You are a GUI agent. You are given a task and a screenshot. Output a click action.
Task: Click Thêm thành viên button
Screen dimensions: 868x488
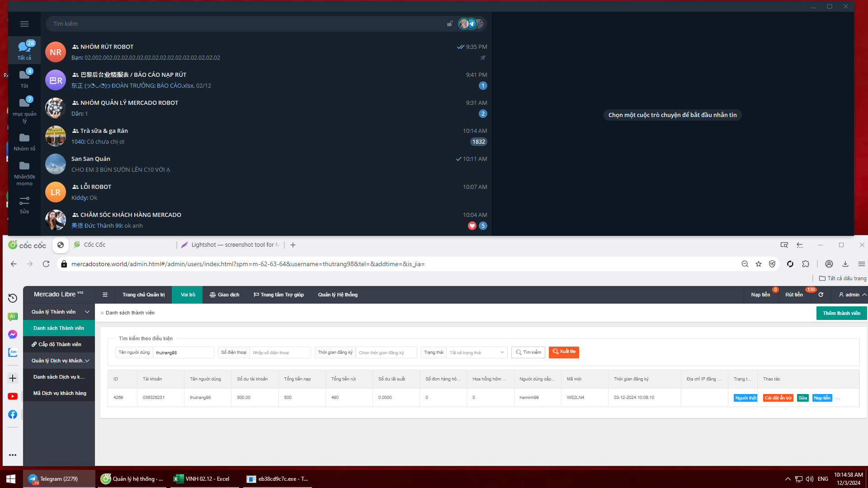(x=841, y=313)
